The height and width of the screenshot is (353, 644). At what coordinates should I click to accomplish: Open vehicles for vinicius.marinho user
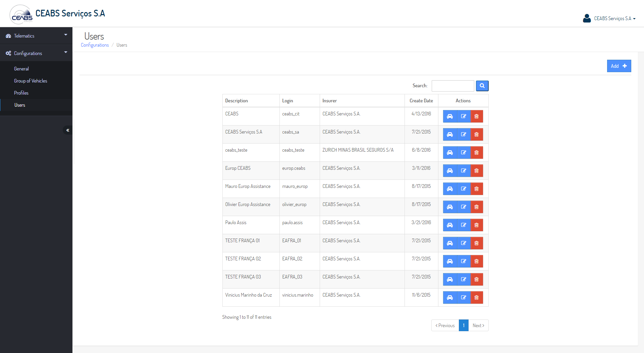pos(450,298)
